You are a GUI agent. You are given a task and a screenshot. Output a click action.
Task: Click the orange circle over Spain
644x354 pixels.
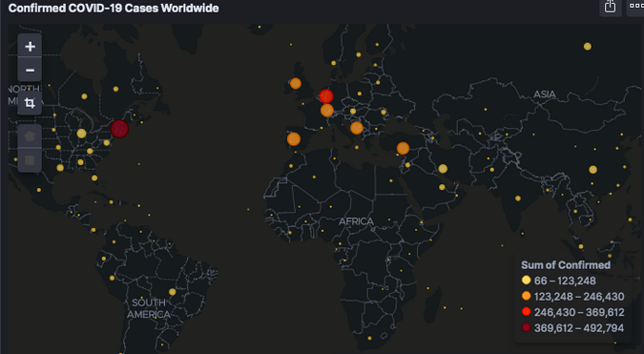click(x=294, y=139)
